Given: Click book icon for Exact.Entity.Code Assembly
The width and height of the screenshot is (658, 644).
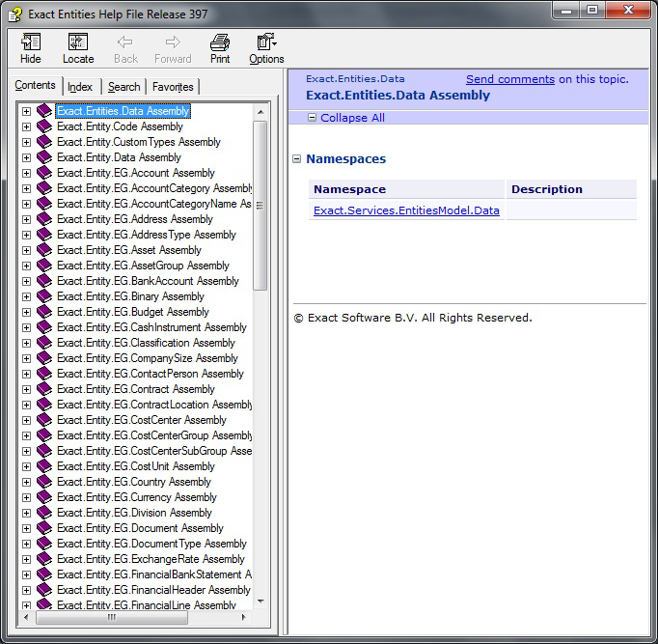Looking at the screenshot, I should [44, 126].
